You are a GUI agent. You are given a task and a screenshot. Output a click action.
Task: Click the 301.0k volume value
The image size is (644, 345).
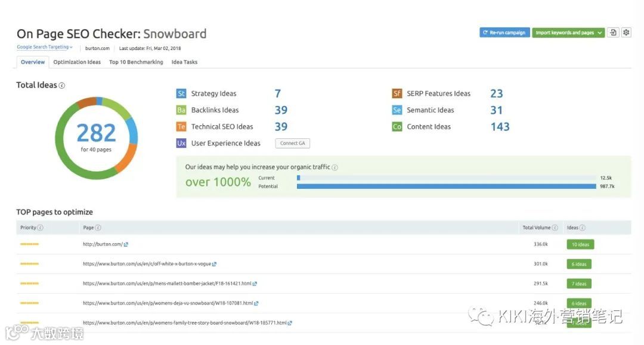click(540, 264)
